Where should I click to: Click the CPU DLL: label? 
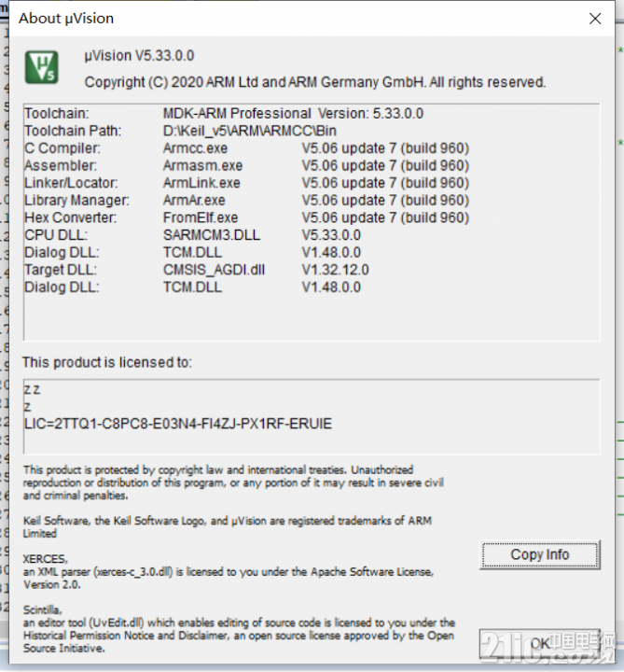click(x=56, y=235)
